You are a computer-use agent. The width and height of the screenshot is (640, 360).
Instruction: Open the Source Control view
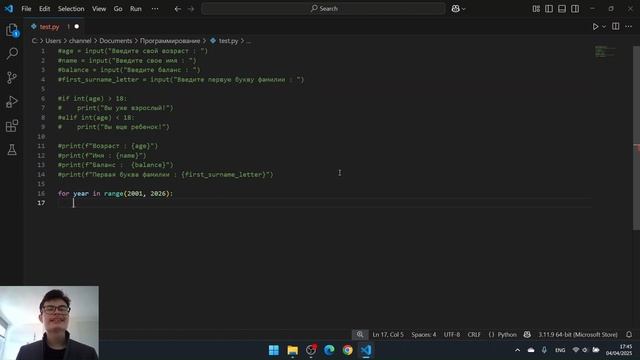(x=12, y=78)
